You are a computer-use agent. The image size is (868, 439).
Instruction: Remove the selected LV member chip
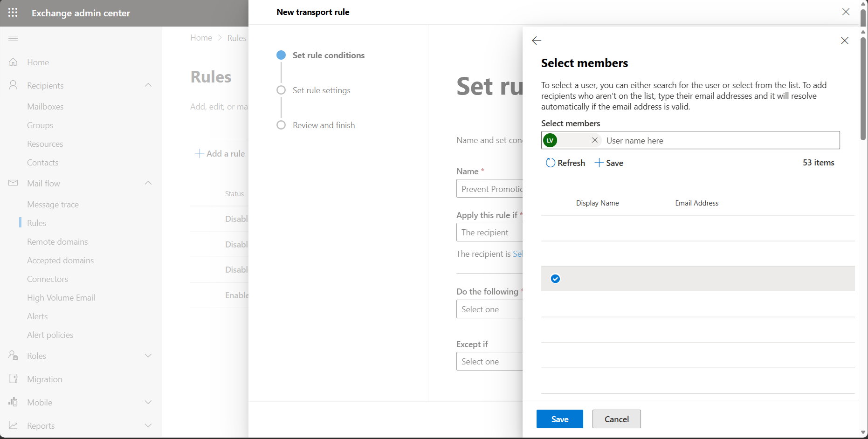coord(595,140)
